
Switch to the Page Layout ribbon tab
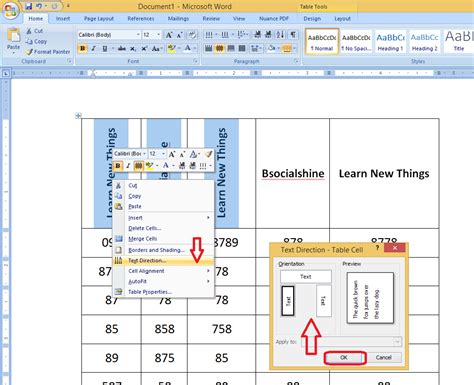pos(99,19)
